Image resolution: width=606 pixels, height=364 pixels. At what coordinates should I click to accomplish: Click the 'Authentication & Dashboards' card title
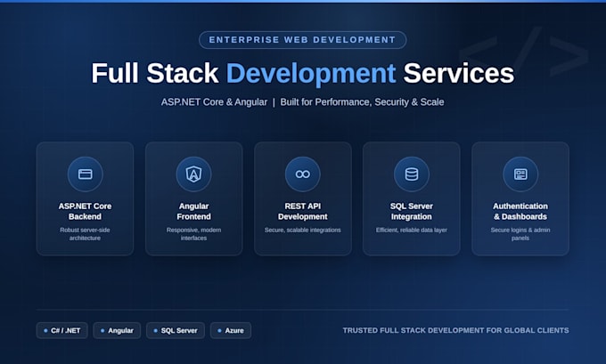520,211
